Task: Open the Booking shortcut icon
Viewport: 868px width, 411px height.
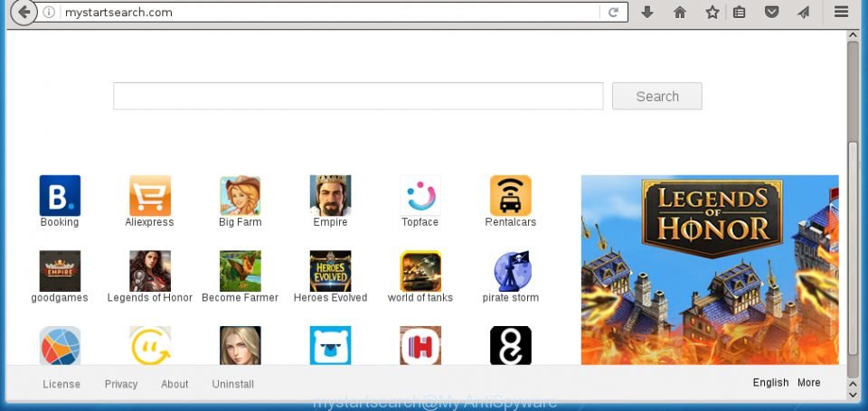Action: [60, 195]
